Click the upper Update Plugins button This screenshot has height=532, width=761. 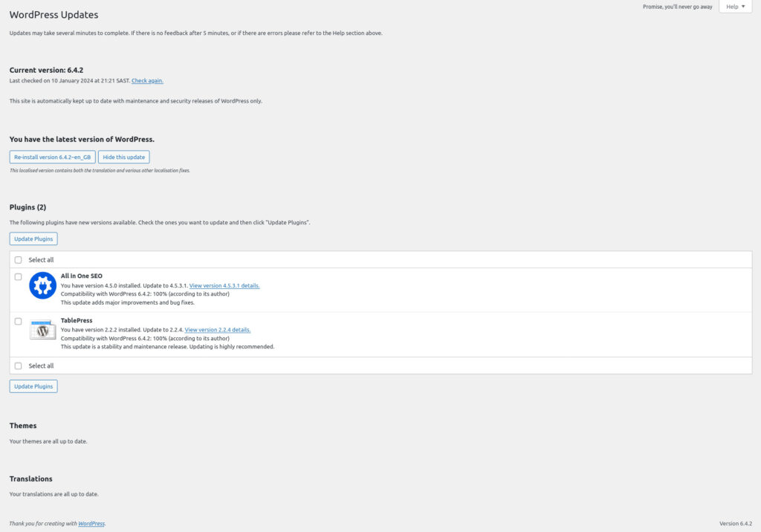point(33,239)
